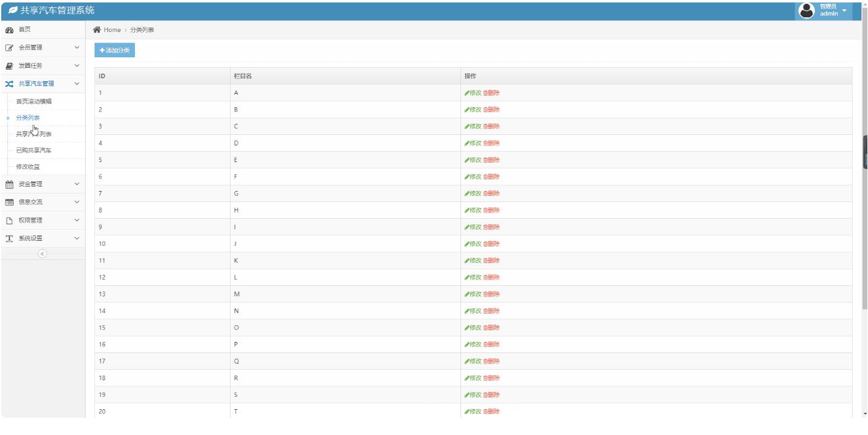Click 删除 for row K
The image size is (868, 435).
(491, 261)
